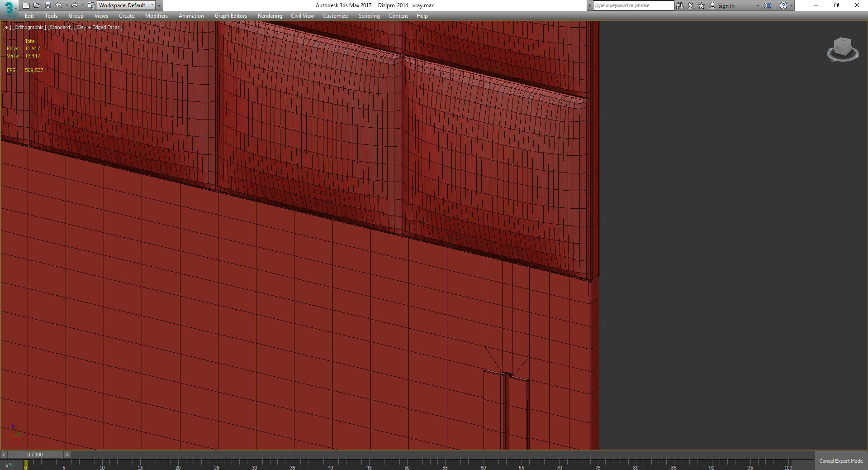
Task: Expand the Workspace: Default dropdown
Action: [x=126, y=5]
